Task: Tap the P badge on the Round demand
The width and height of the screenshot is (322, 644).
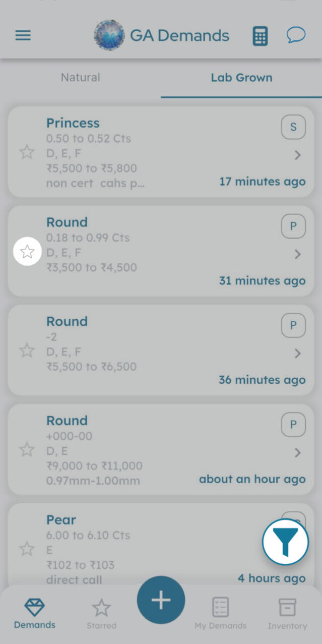Action: click(x=293, y=226)
